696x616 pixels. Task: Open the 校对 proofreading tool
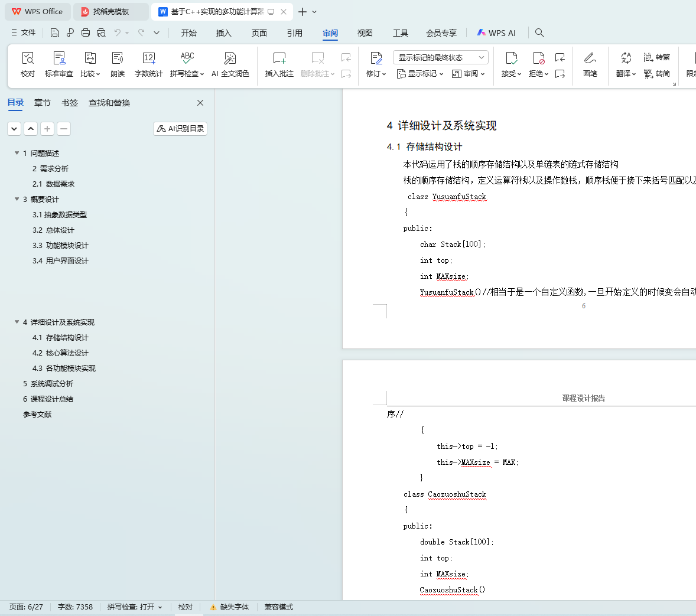click(x=28, y=64)
